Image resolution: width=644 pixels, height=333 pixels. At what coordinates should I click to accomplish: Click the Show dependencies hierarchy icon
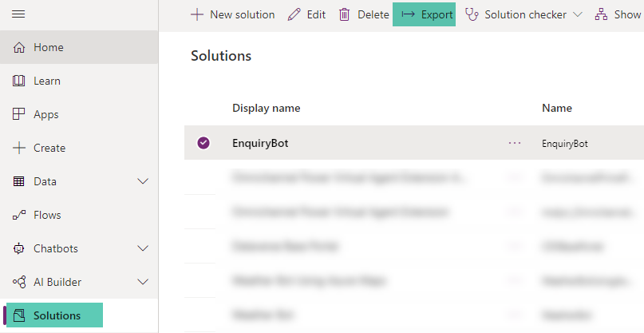point(601,15)
